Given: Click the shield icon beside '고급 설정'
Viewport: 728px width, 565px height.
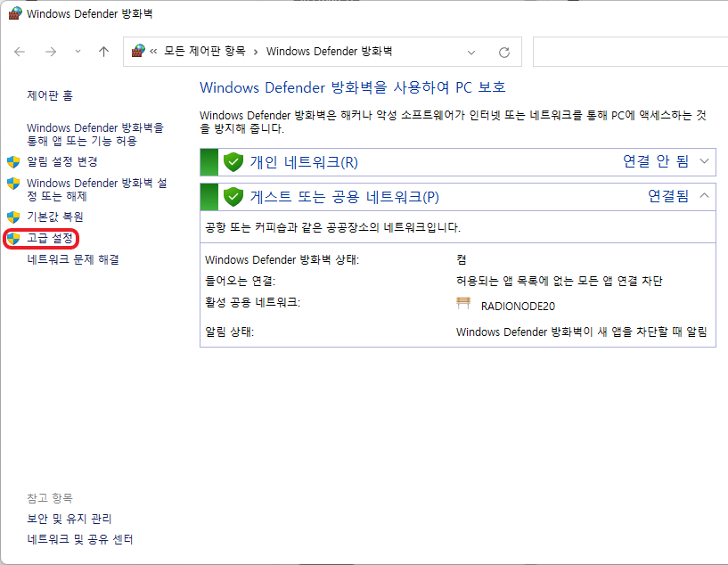Looking at the screenshot, I should [x=13, y=239].
